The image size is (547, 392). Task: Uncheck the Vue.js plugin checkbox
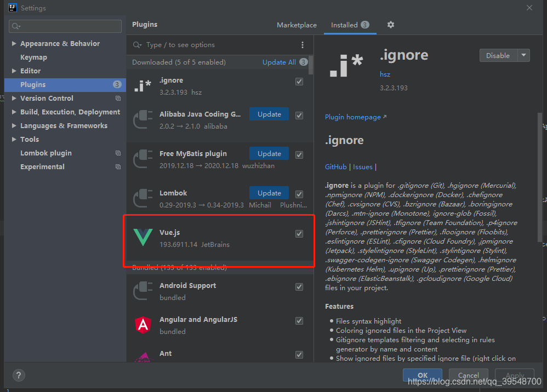click(x=299, y=234)
